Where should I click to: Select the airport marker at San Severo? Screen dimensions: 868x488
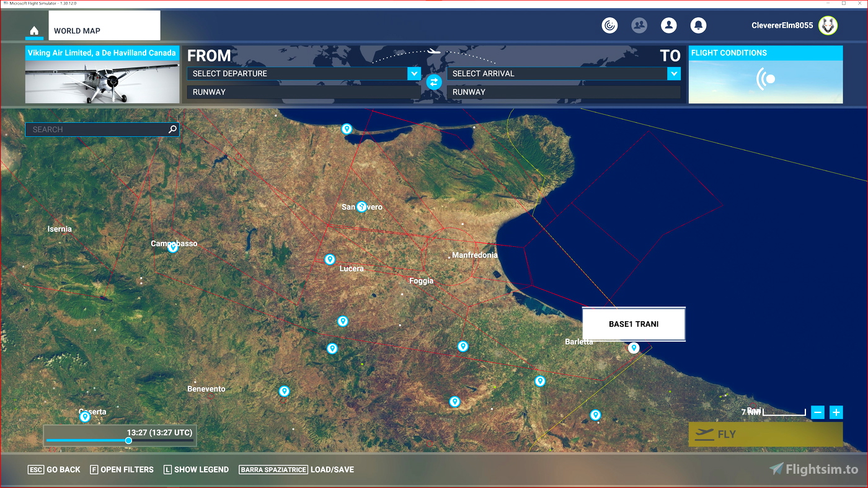pyautogui.click(x=362, y=206)
